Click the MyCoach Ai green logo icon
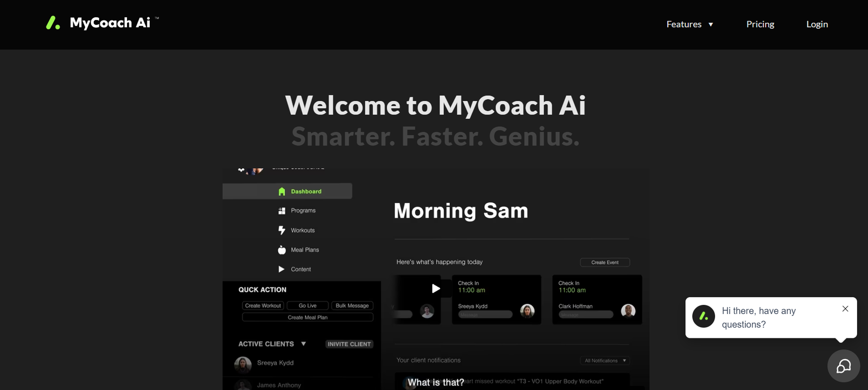The image size is (868, 390). (x=53, y=23)
